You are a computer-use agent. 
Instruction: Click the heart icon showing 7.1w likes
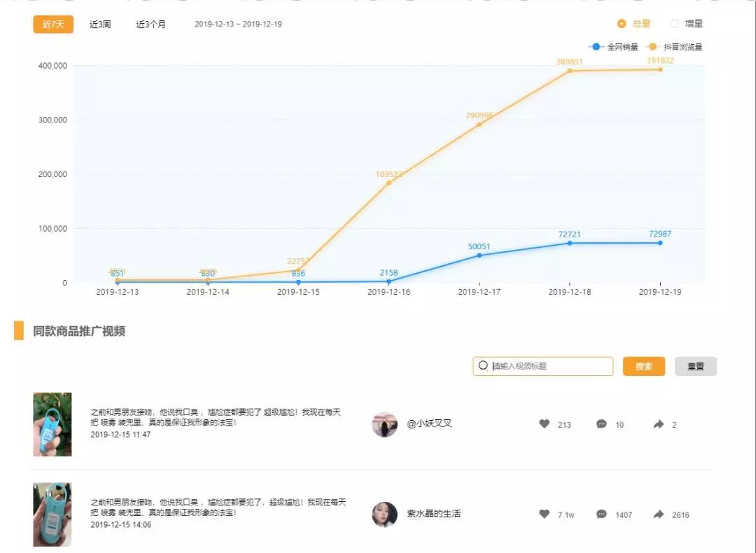545,514
